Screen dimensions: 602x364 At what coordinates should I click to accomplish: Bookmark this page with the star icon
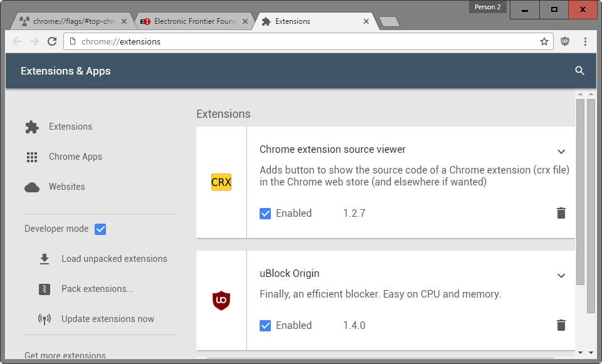click(x=544, y=41)
